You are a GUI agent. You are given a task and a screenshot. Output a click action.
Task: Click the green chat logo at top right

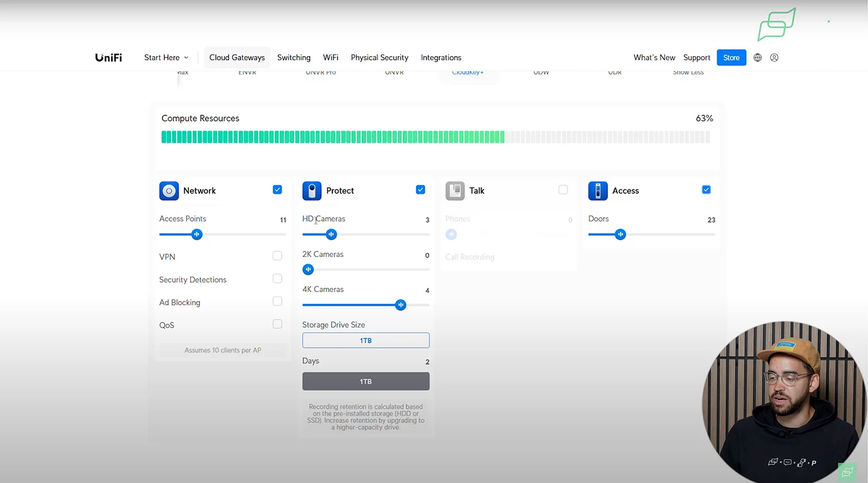pyautogui.click(x=776, y=25)
